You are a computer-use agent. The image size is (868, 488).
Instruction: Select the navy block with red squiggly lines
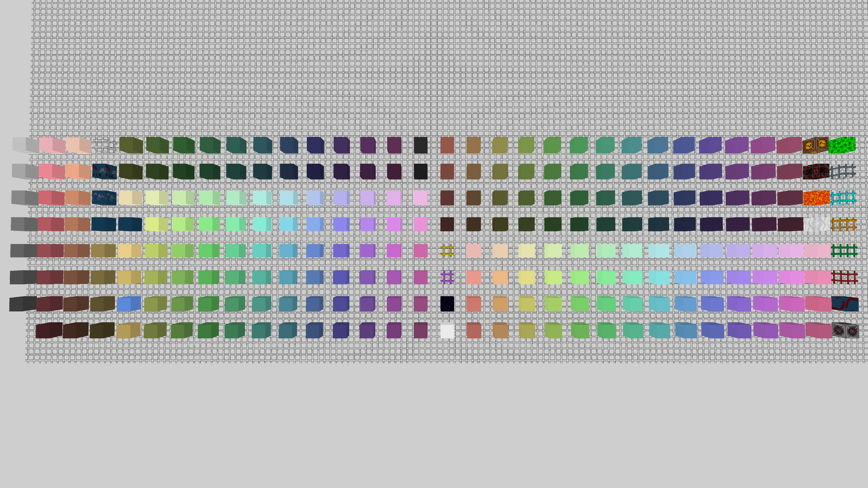coord(845,304)
